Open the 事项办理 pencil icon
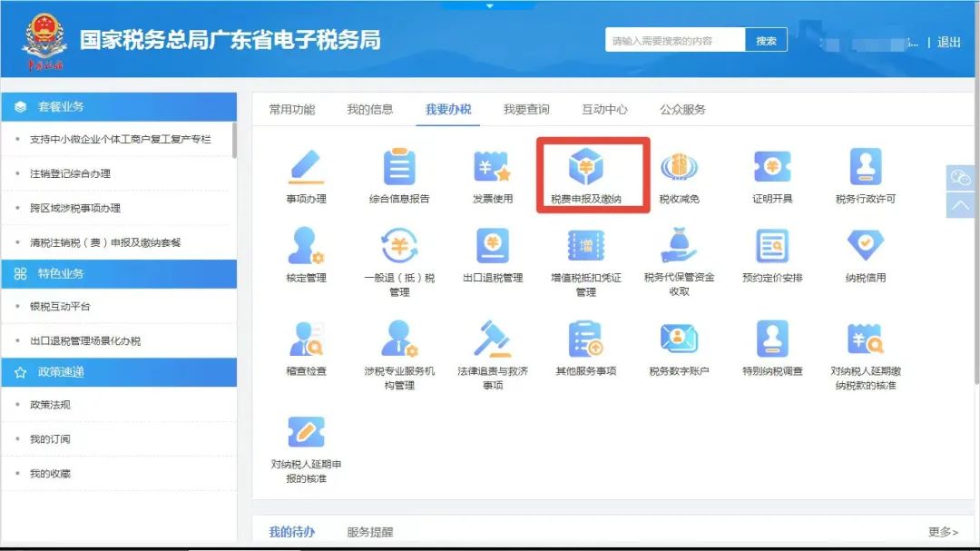980x551 pixels. 307,167
